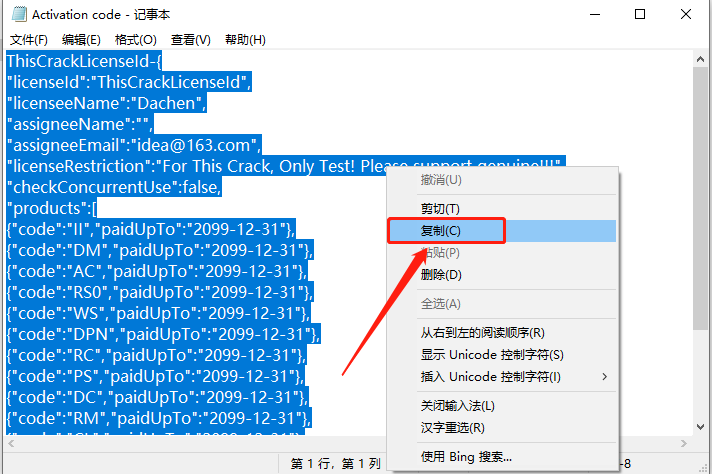Viewport: 712px width, 474px height.
Task: Choose 剪切(T) in the context menu
Action: coord(503,209)
